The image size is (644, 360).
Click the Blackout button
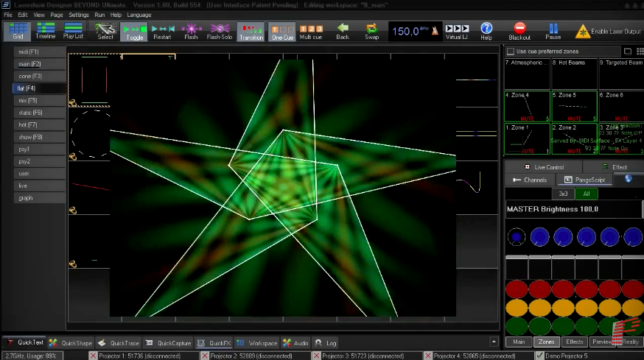coord(519,31)
